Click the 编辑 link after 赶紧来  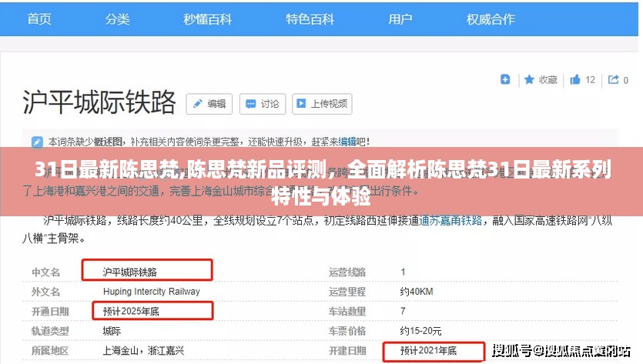click(347, 142)
